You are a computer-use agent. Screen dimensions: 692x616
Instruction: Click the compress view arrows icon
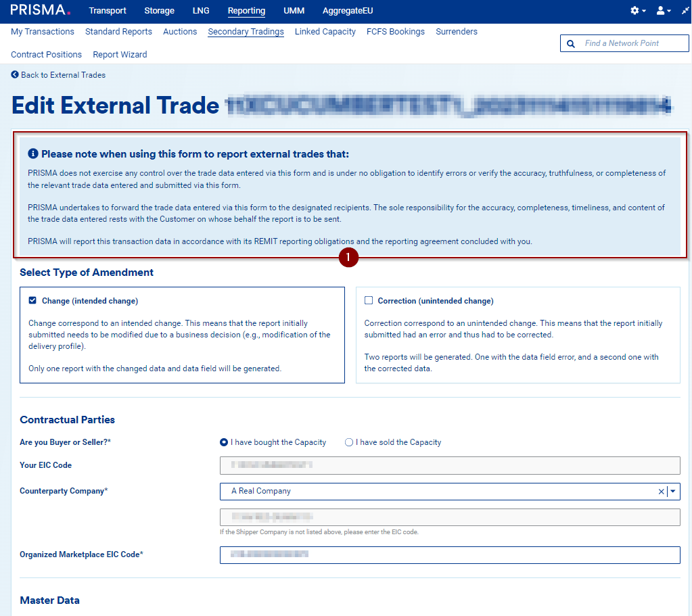685,11
